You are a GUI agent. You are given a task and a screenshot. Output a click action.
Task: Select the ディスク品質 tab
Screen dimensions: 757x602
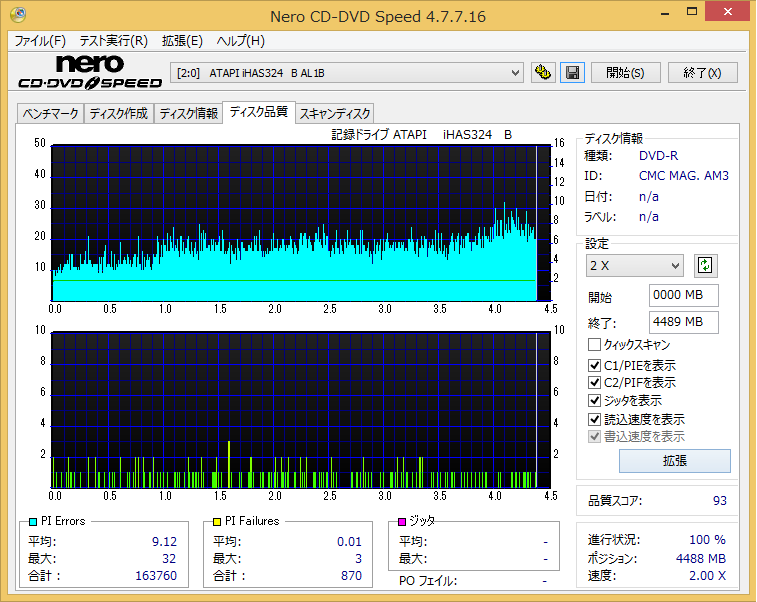click(259, 112)
